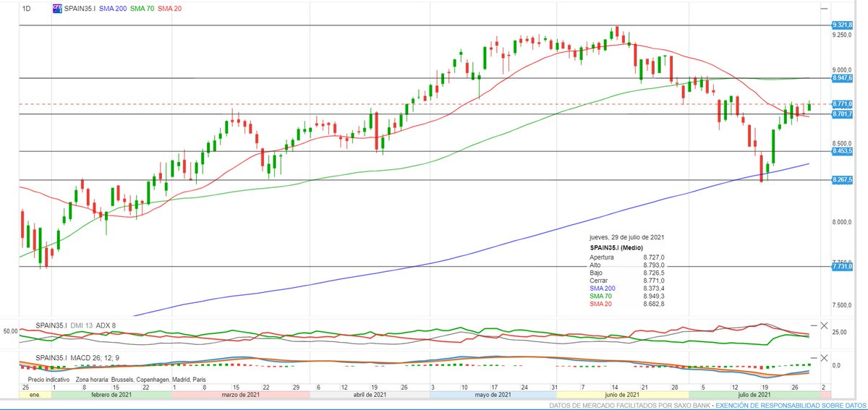Close the DMI ADX indicator panel

point(825,325)
